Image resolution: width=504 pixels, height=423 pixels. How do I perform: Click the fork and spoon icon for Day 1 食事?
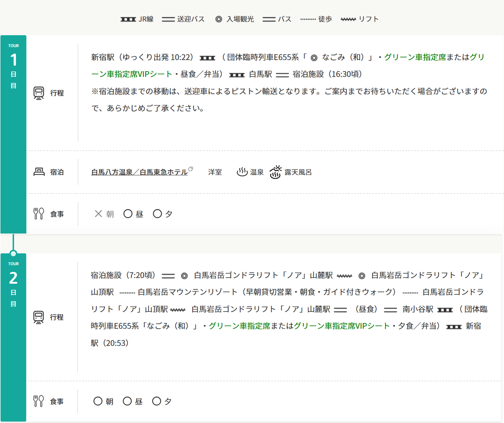[39, 214]
